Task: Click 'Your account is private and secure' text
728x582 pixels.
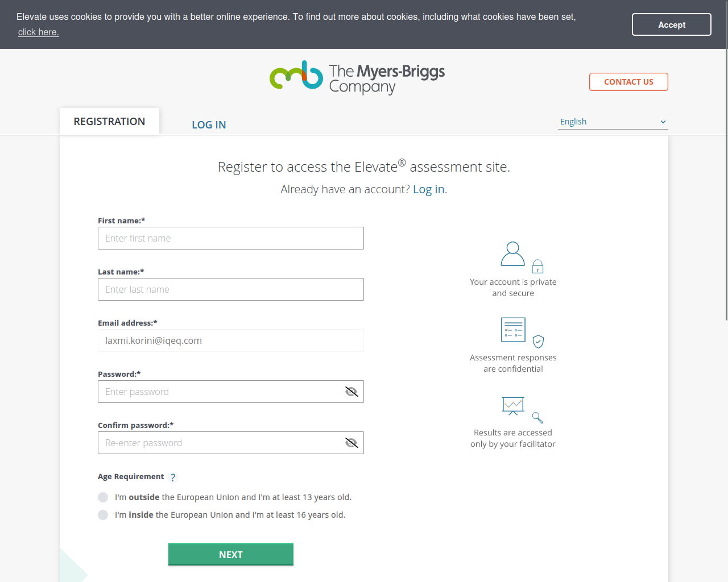Action: [513, 288]
